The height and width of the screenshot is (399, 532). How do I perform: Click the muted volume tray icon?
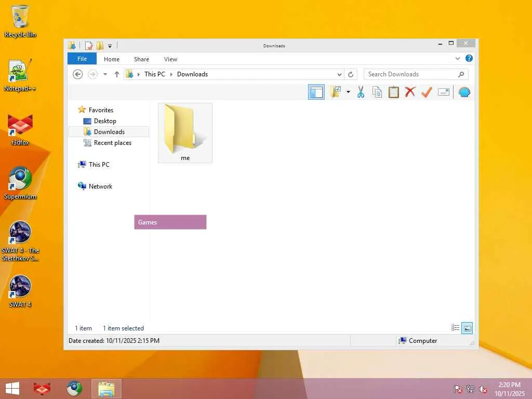(x=483, y=389)
